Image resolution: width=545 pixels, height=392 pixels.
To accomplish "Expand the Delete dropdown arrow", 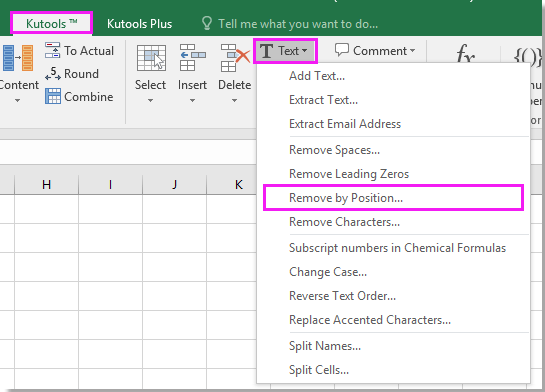I will [235, 100].
